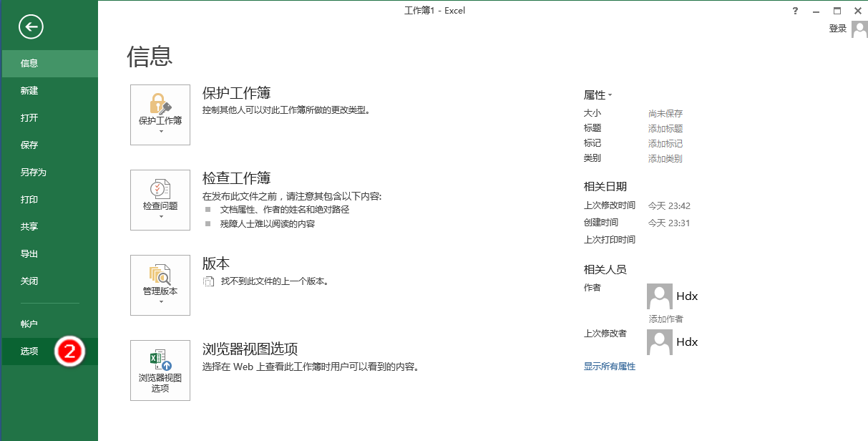Click 添加作者 to add an author

pyautogui.click(x=665, y=319)
